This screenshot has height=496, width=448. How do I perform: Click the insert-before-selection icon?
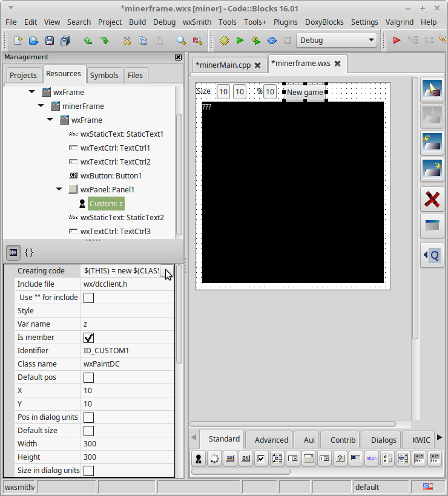pos(432,143)
